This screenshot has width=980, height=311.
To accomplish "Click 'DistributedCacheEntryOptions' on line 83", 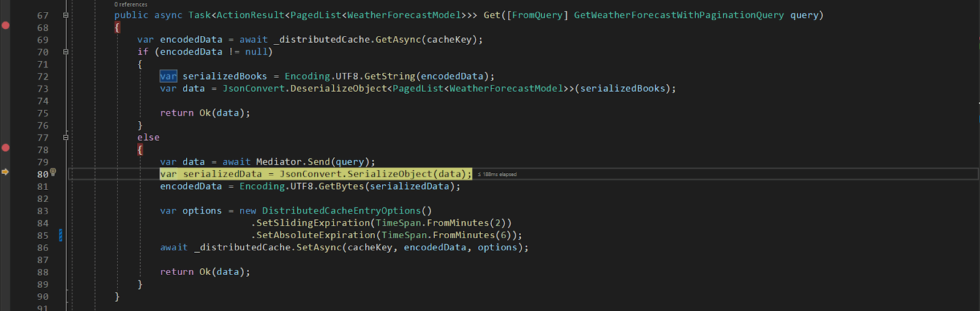I will pyautogui.click(x=341, y=211).
